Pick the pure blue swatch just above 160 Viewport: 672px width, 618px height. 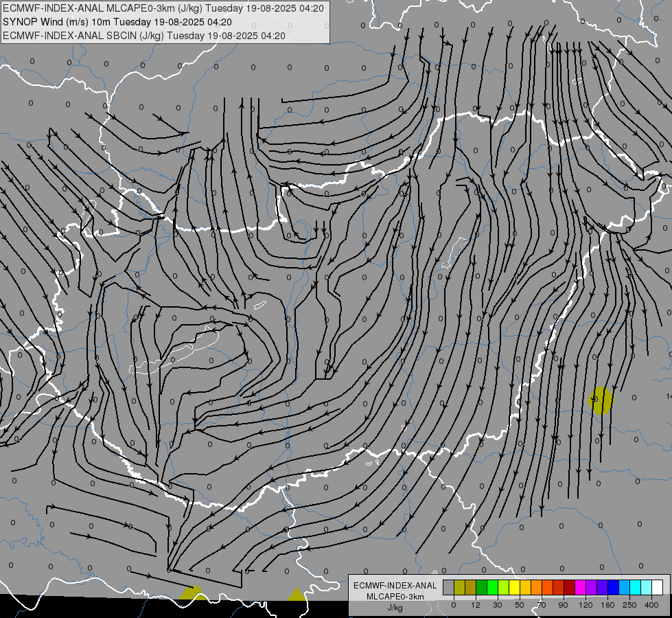(613, 587)
